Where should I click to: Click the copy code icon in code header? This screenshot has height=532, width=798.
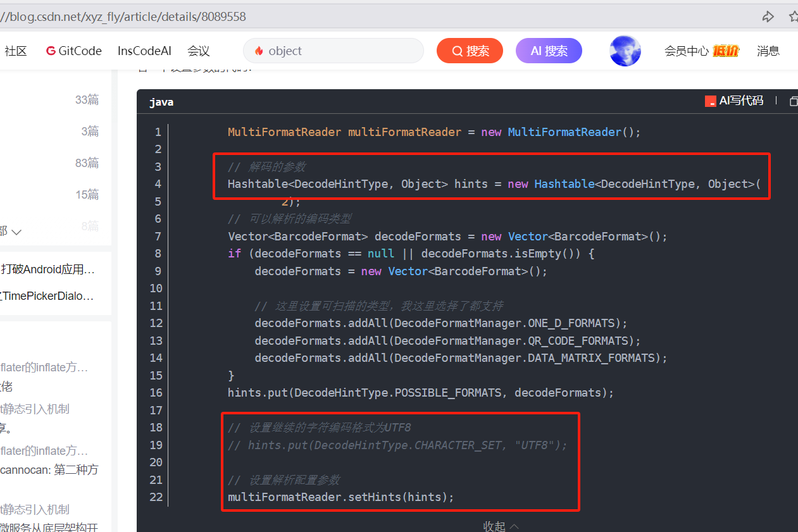tap(794, 101)
